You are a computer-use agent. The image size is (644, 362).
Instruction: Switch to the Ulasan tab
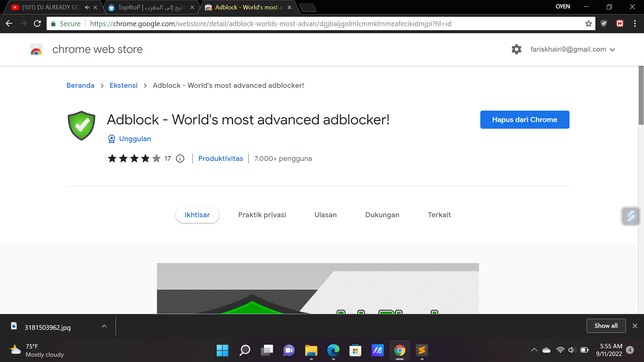pyautogui.click(x=325, y=215)
